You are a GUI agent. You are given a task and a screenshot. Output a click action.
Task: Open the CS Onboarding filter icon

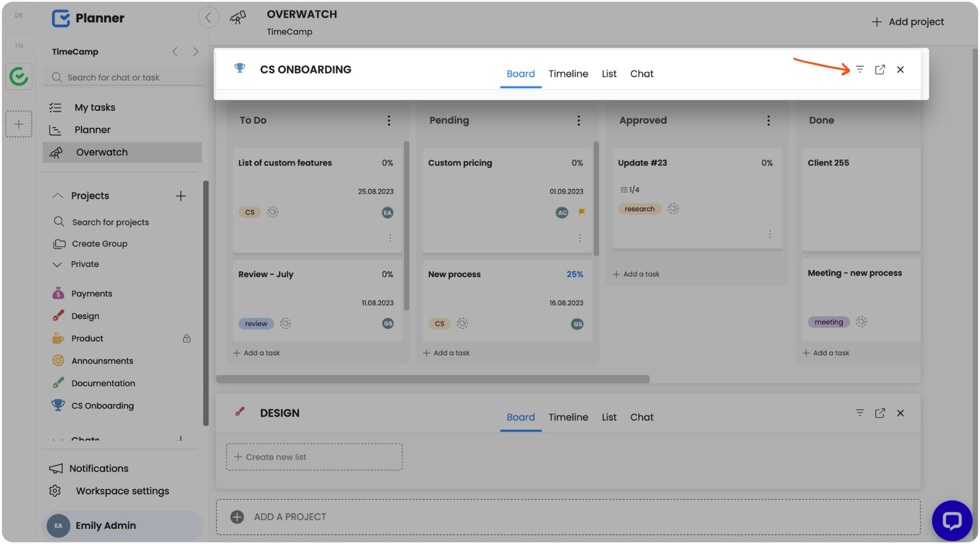[x=860, y=69]
